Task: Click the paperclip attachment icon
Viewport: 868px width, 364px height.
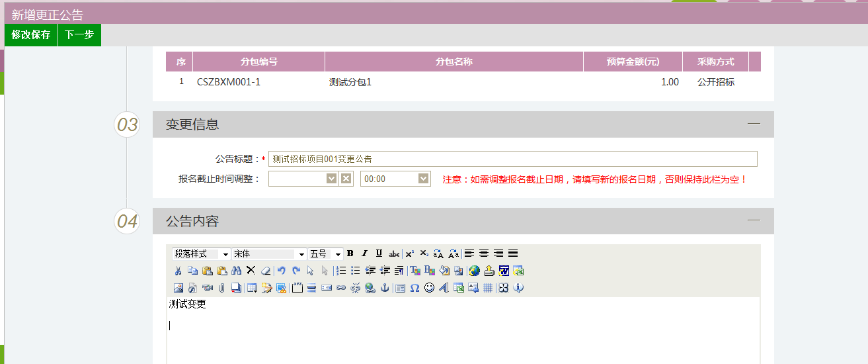Action: [221, 288]
